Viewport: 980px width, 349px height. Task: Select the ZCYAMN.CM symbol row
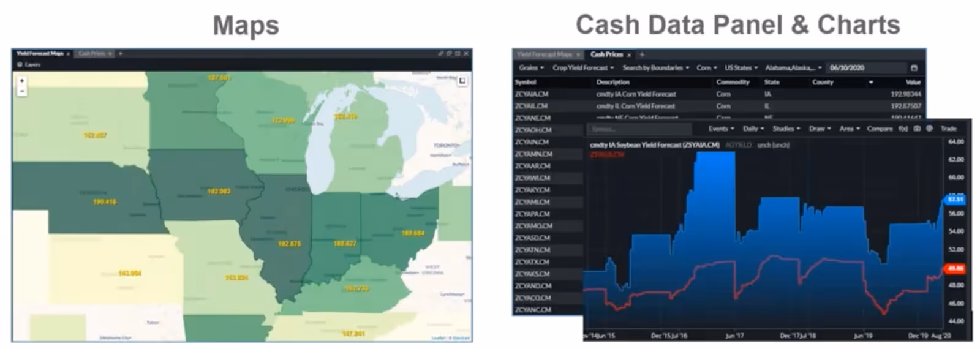pyautogui.click(x=533, y=154)
